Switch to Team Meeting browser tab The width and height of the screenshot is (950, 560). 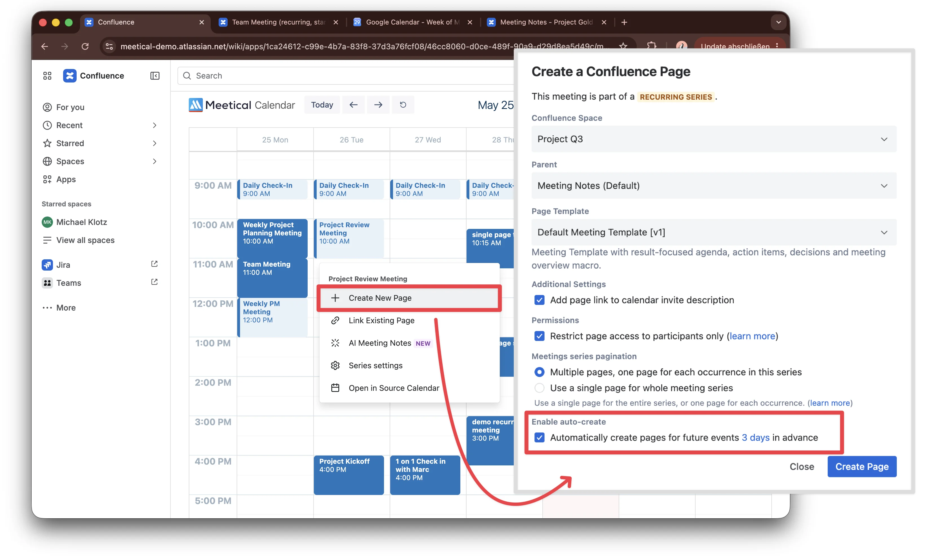[x=279, y=22]
